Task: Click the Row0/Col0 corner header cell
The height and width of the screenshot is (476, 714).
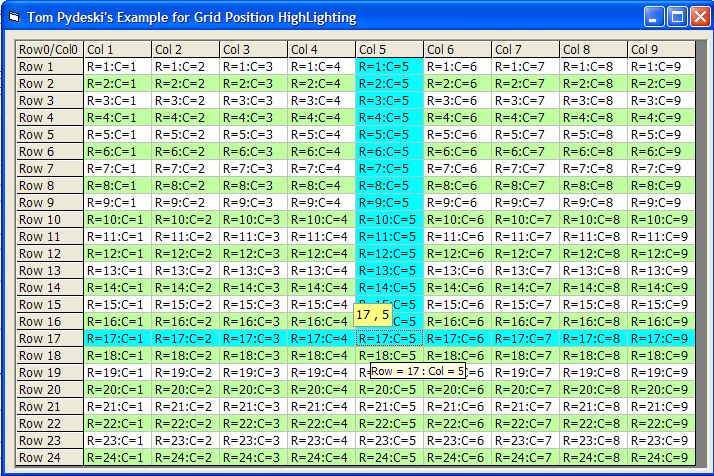Action: (49, 49)
